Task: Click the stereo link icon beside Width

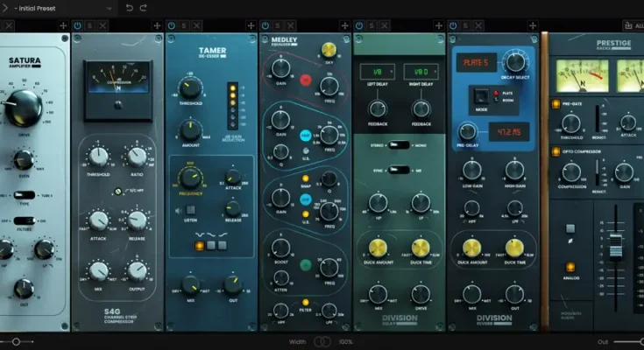Action: tap(322, 341)
